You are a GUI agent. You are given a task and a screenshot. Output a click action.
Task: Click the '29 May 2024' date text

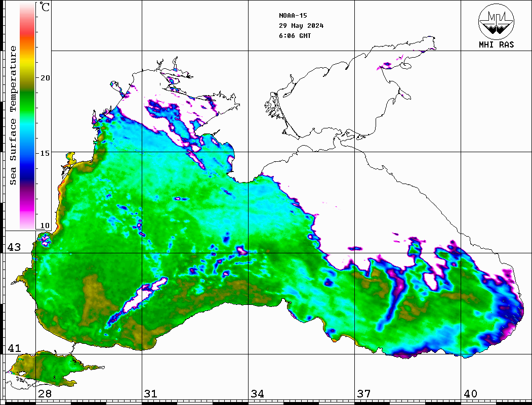click(x=301, y=26)
